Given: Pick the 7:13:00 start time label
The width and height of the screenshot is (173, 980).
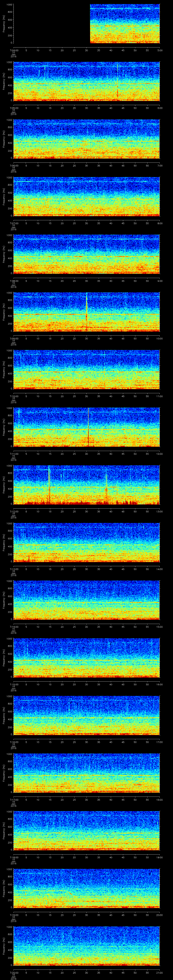Looking at the screenshot, I should pos(14,569).
